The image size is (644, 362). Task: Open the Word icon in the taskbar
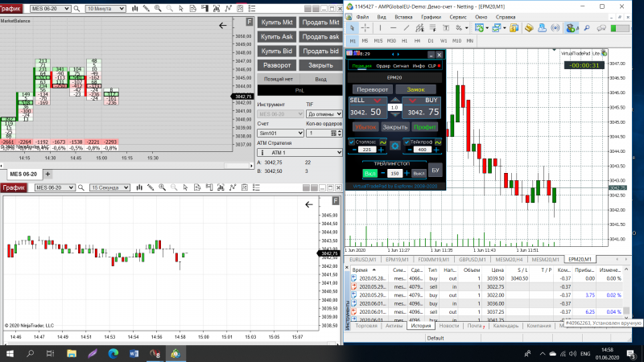coord(134,353)
